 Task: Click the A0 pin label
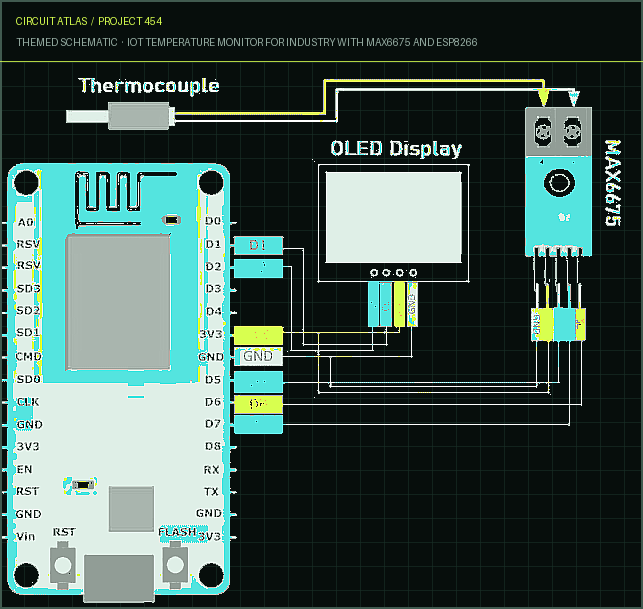pyautogui.click(x=25, y=222)
